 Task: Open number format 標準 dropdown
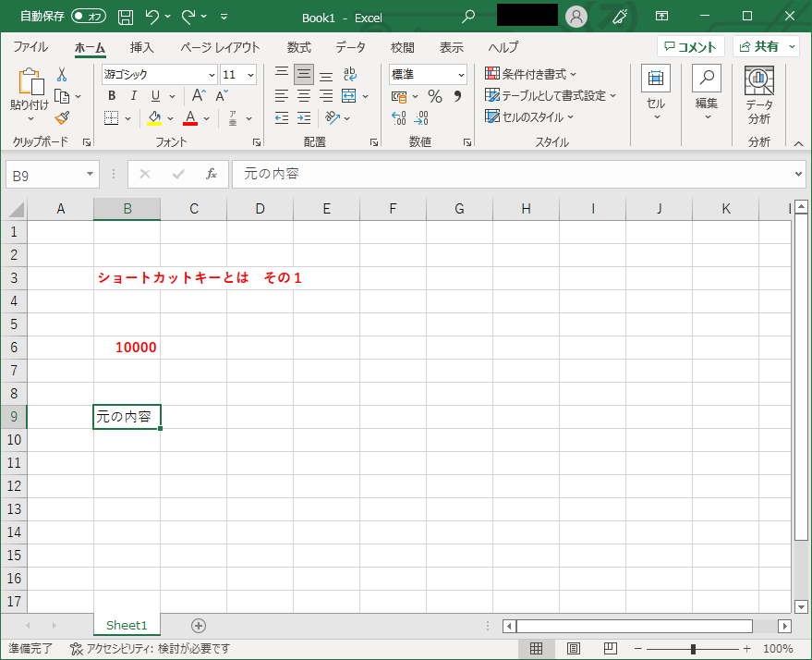pos(461,75)
